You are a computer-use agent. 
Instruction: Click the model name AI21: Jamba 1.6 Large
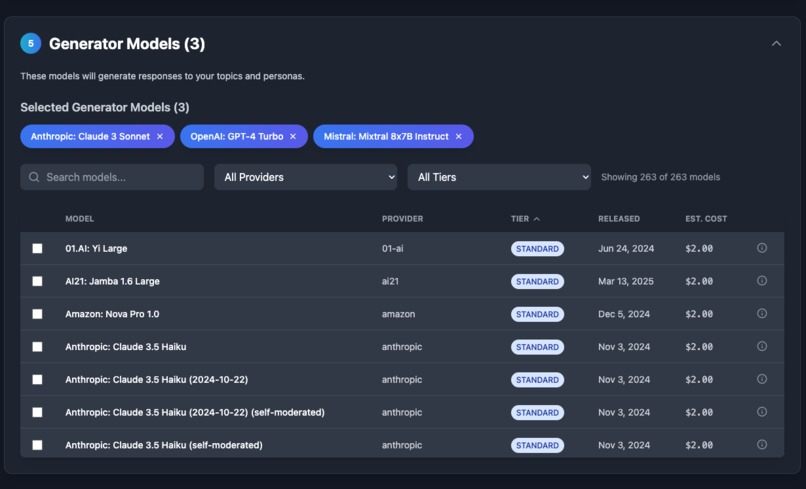pyautogui.click(x=112, y=281)
